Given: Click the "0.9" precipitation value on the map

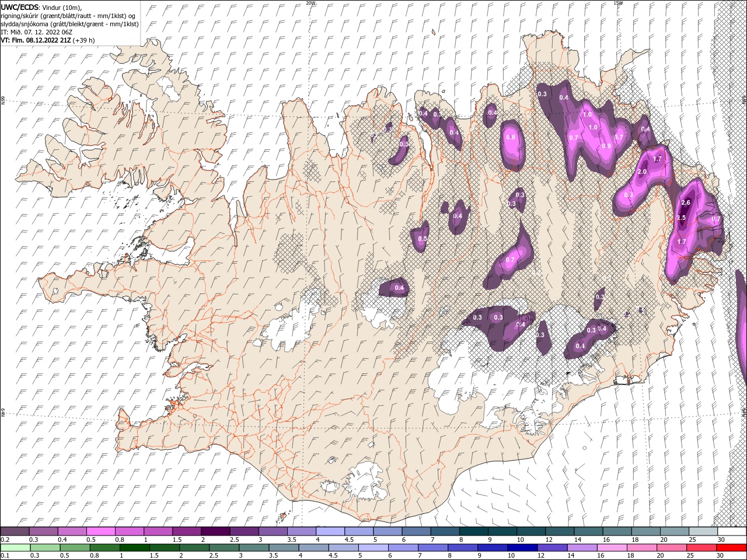Looking at the screenshot, I should coord(606,146).
